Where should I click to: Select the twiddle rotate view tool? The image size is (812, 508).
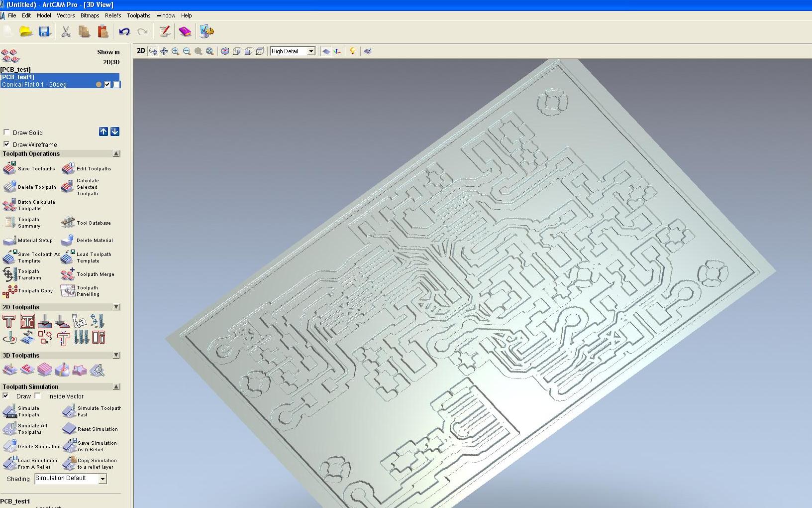tap(153, 51)
